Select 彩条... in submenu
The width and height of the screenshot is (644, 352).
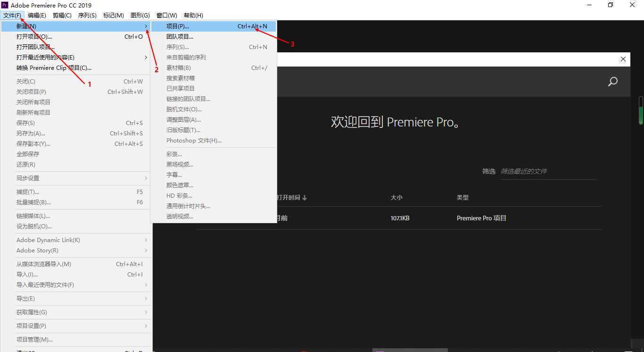[214, 154]
